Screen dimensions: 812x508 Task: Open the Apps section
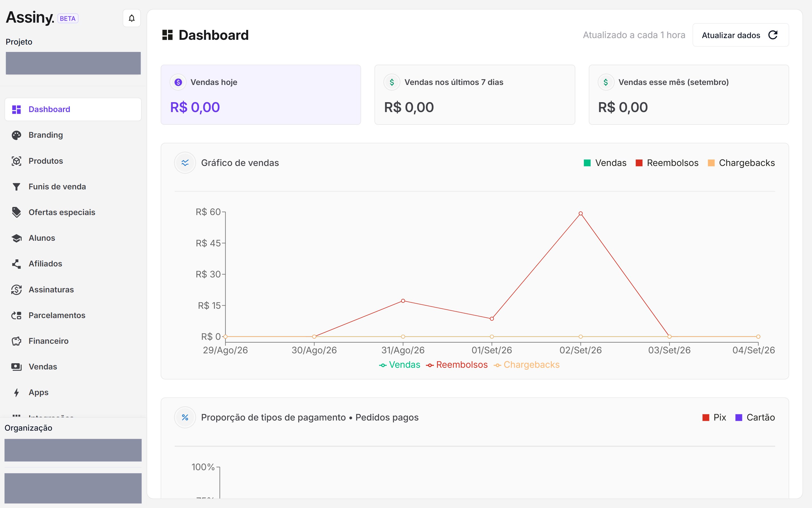coord(73,392)
